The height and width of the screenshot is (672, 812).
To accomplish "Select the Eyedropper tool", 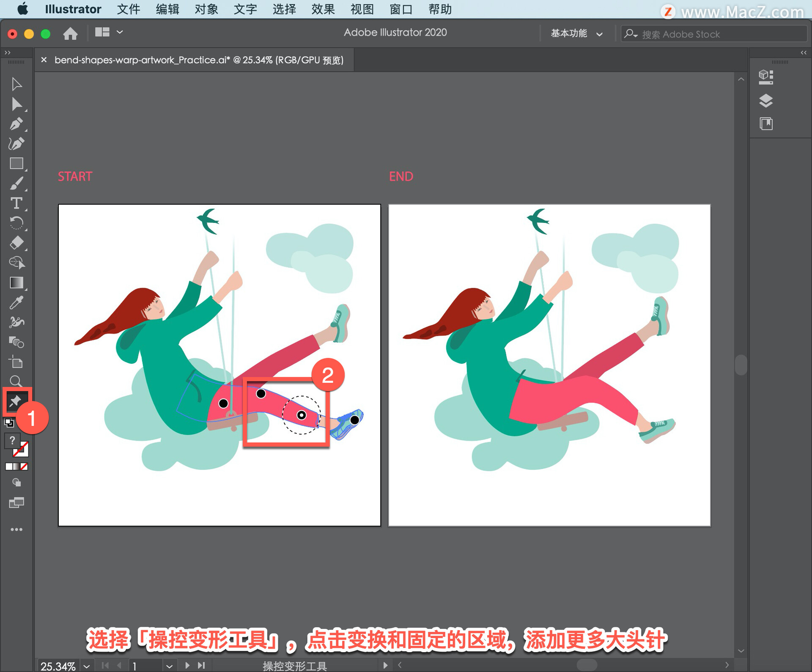I will point(16,302).
